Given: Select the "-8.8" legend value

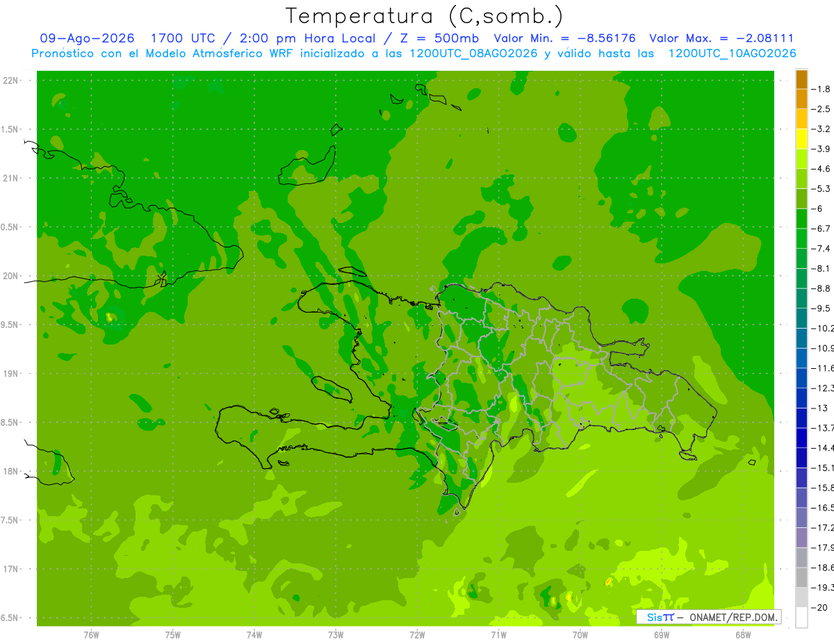Looking at the screenshot, I should 821,288.
